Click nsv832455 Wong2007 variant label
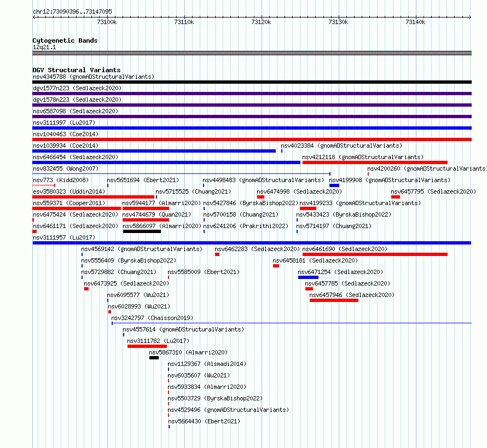487x448 pixels. 66,168
